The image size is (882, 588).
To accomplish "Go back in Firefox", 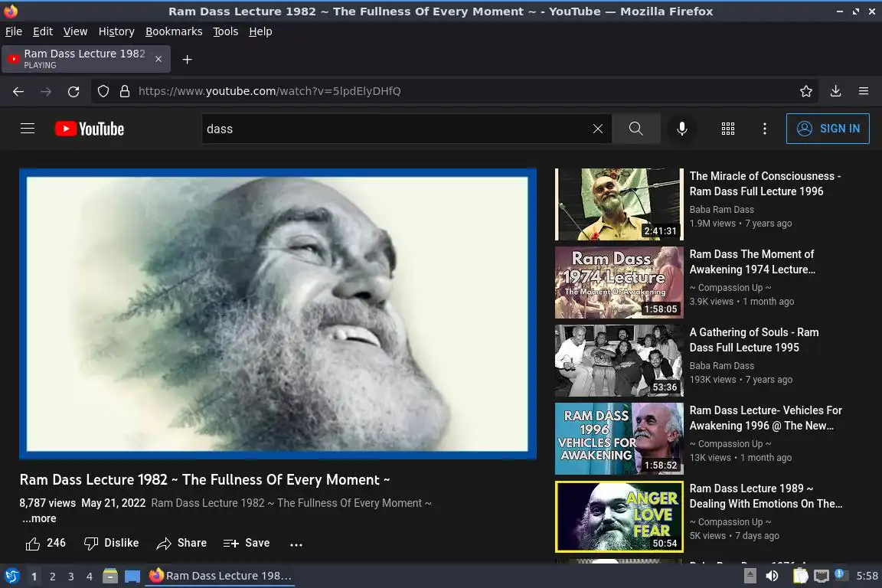I will (18, 91).
